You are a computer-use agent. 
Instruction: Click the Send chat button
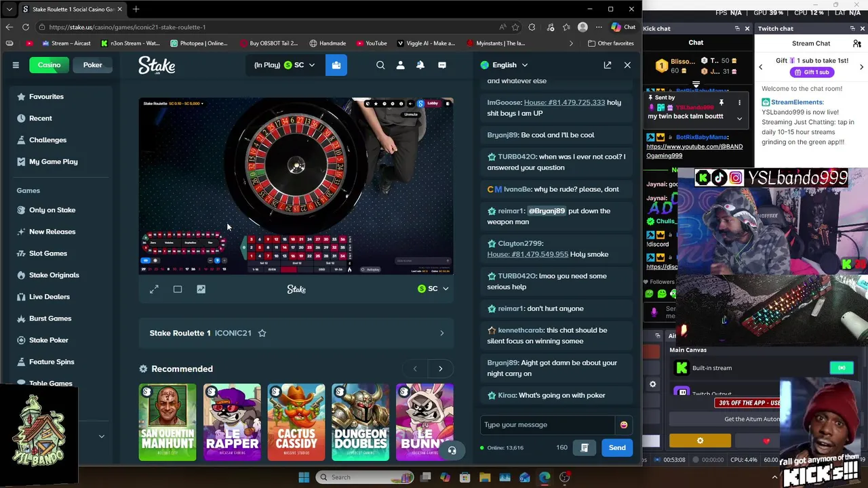617,447
